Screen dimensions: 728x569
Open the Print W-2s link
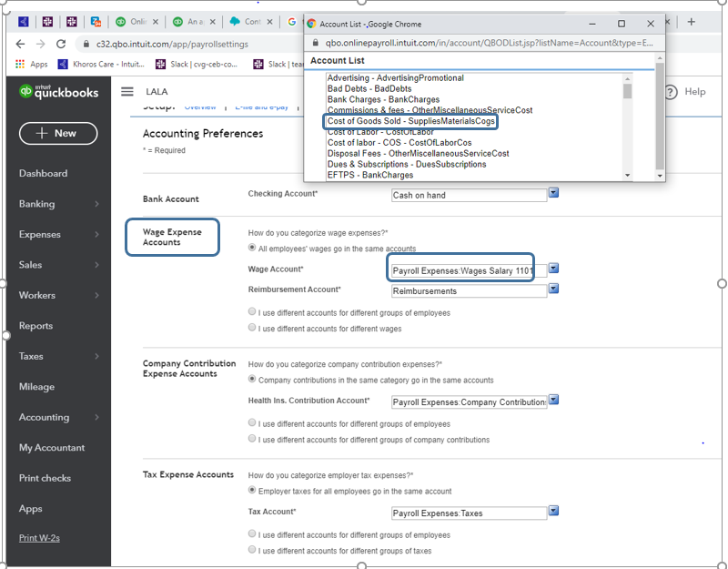42,538
